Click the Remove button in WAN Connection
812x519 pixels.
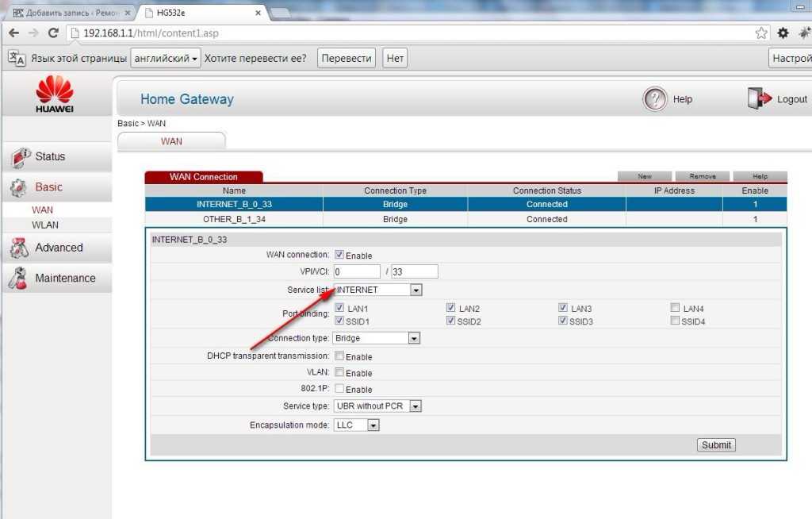[x=703, y=176]
